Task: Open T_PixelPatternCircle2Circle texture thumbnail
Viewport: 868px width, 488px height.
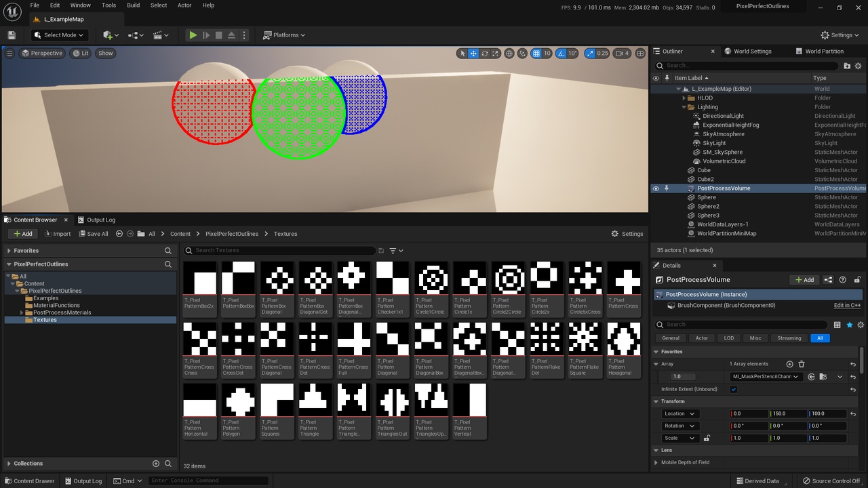Action: tap(509, 289)
